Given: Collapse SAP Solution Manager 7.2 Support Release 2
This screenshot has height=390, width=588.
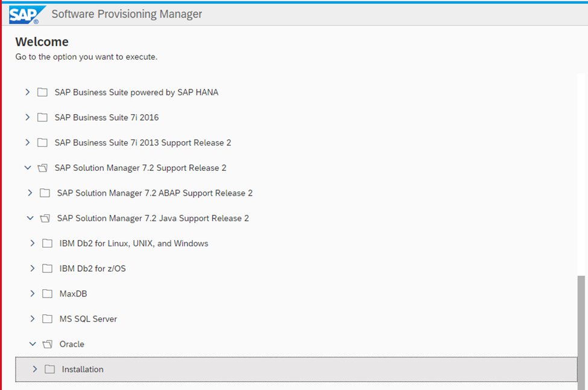Looking at the screenshot, I should (x=28, y=168).
